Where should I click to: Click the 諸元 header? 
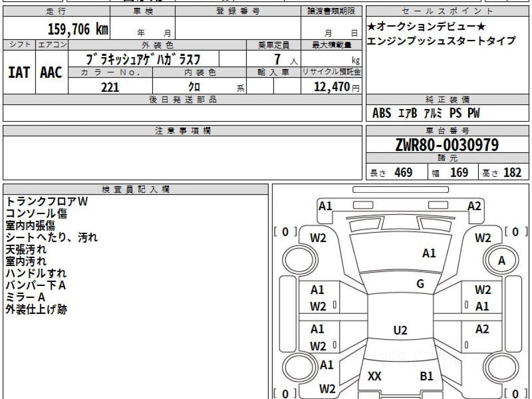pyautogui.click(x=447, y=158)
